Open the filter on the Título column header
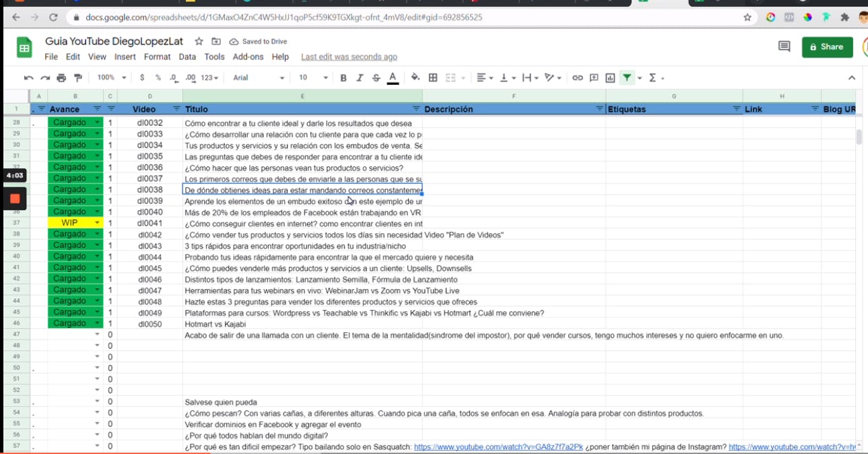Screen dimensions: 868x454 pos(416,109)
